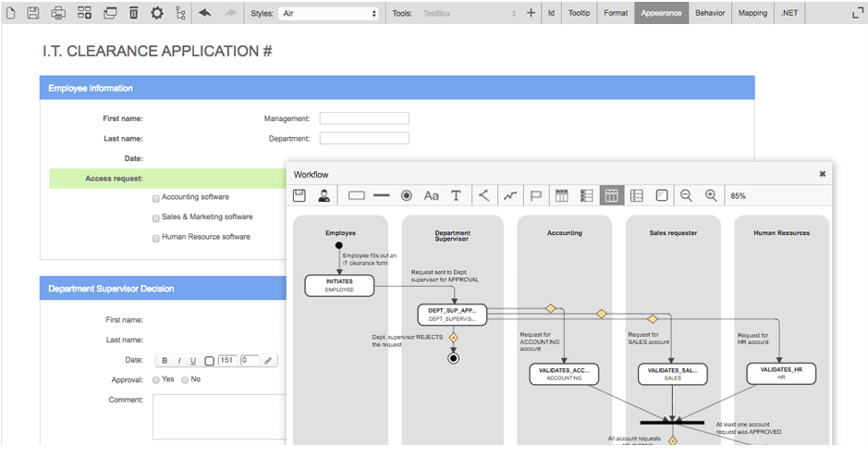This screenshot has width=868, height=458.
Task: Zoom in the workflow diagram
Action: (x=712, y=195)
